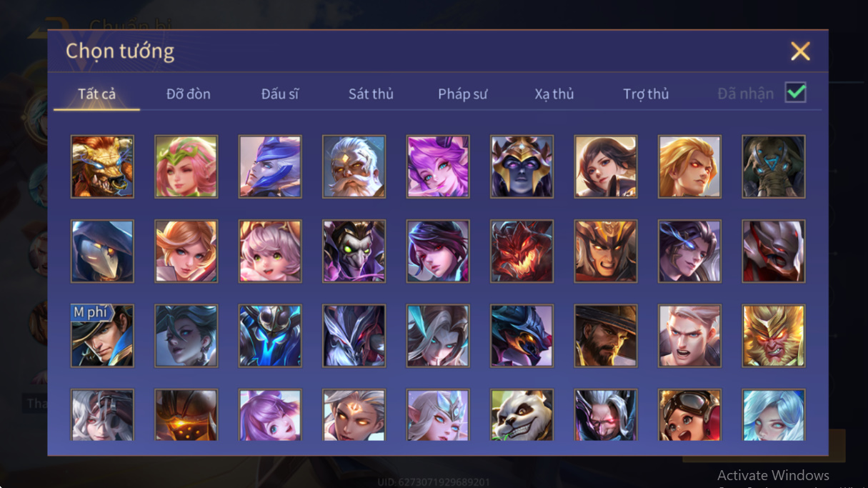
Task: Pick the golden lion beast hero portrait
Action: pyautogui.click(x=102, y=167)
